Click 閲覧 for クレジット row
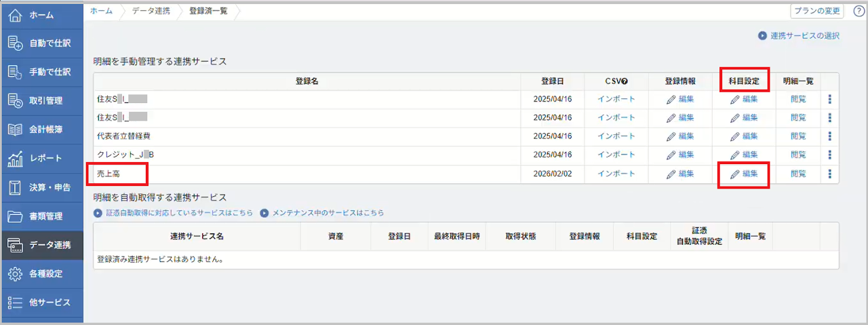The image size is (868, 325). (x=798, y=155)
